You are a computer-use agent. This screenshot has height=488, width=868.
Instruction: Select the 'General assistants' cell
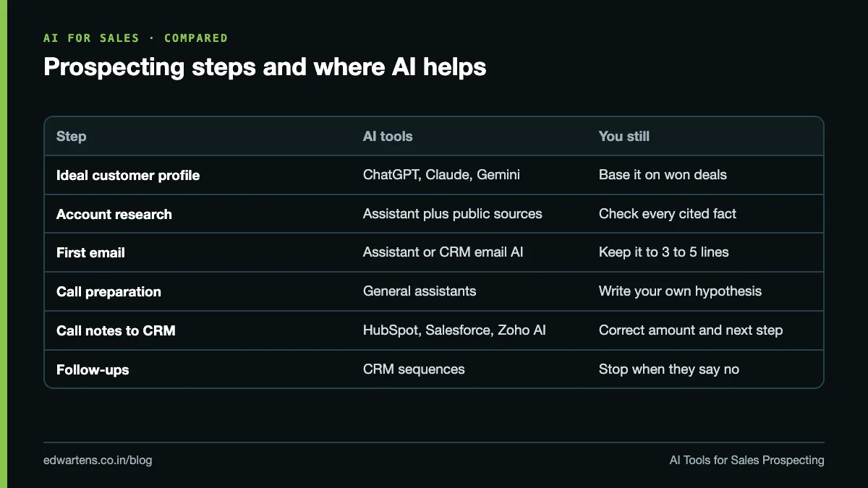(420, 292)
